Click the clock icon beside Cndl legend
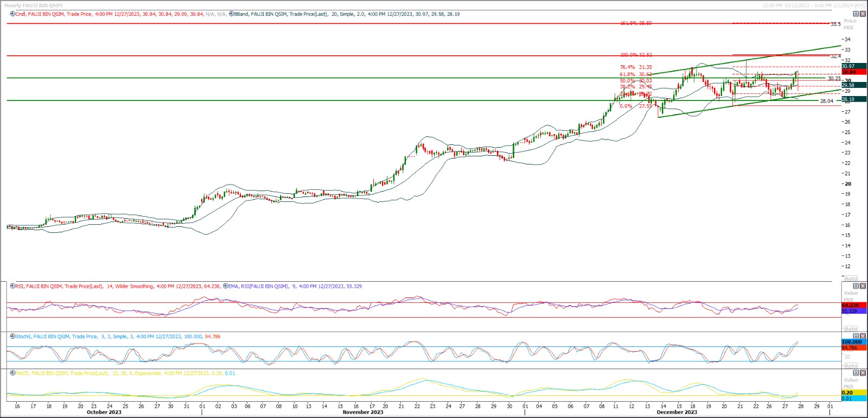 click(12, 14)
